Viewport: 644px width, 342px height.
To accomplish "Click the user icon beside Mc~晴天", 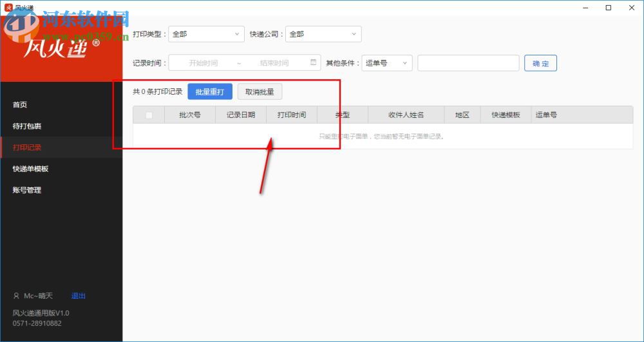I will click(17, 296).
